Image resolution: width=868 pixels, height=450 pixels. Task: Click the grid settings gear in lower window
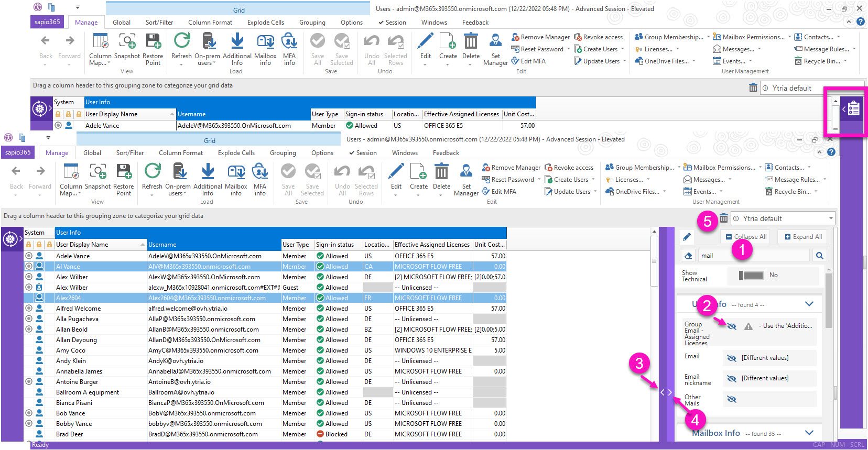pyautogui.click(x=10, y=239)
